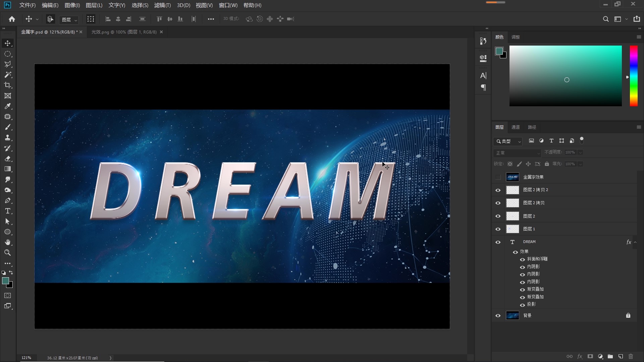
Task: Open the 滤镜(T) menu
Action: point(162,5)
